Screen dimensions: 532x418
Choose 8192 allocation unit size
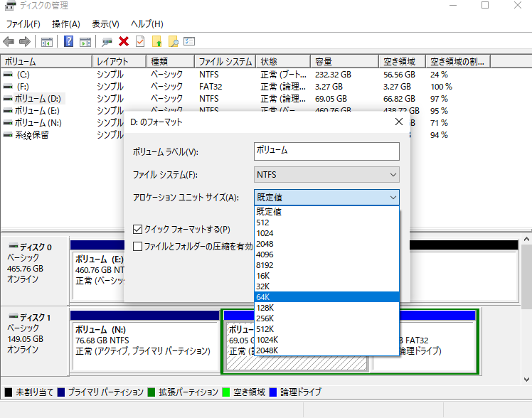[326, 265]
